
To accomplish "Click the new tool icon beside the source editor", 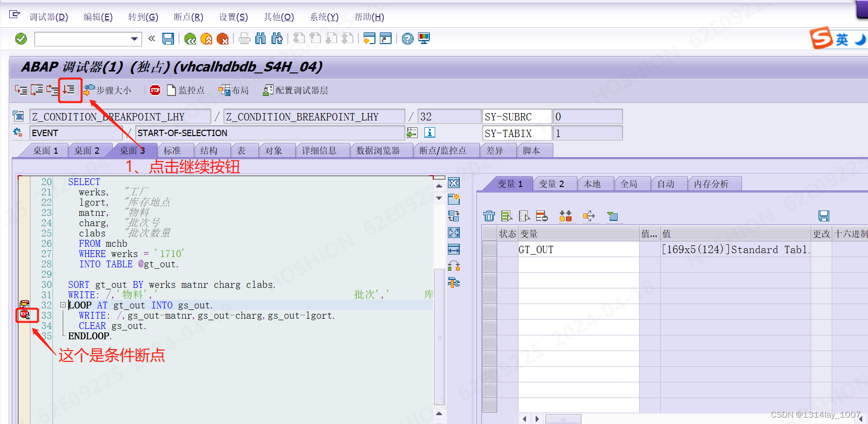I will [454, 199].
